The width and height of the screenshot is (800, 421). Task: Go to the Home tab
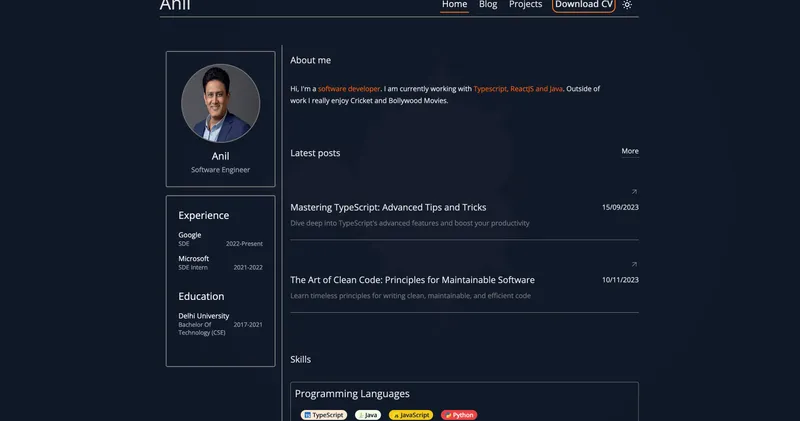coord(455,5)
